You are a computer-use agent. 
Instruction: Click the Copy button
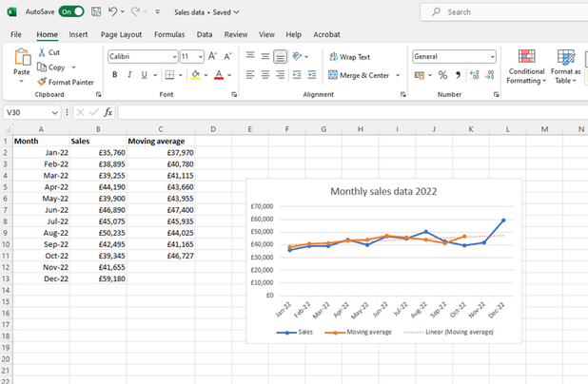point(51,67)
